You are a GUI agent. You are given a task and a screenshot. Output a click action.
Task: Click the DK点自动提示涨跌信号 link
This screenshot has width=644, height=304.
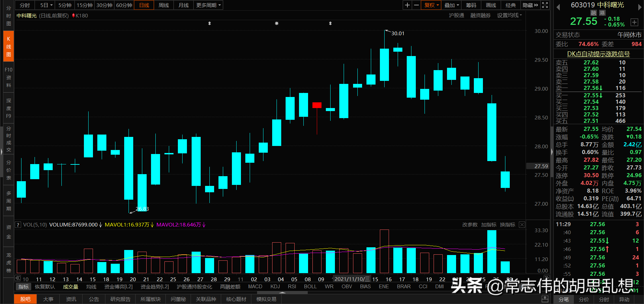point(599,54)
